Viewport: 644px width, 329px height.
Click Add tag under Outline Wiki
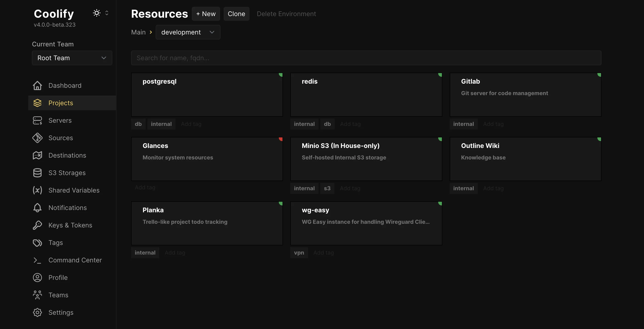coord(493,188)
